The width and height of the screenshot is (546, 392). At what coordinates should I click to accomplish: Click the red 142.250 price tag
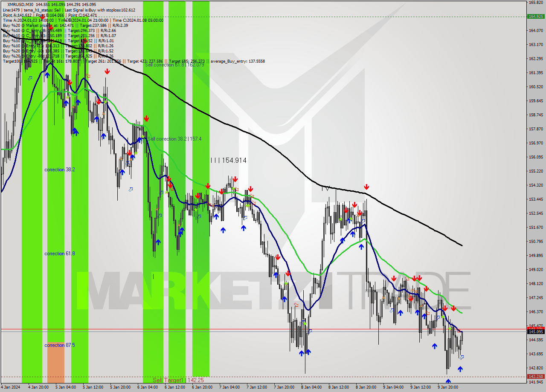point(535,377)
